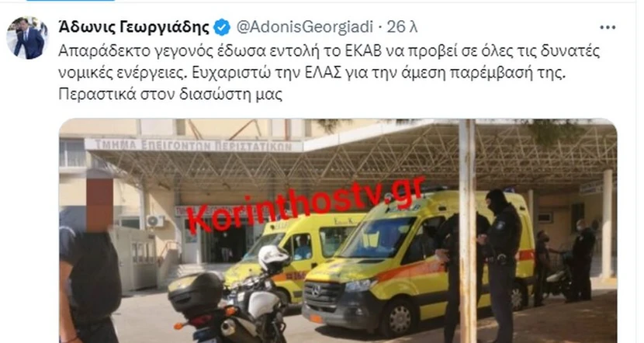Click the white pole in the photo foreground
Image resolution: width=644 pixels, height=343 pixels.
click(x=467, y=230)
